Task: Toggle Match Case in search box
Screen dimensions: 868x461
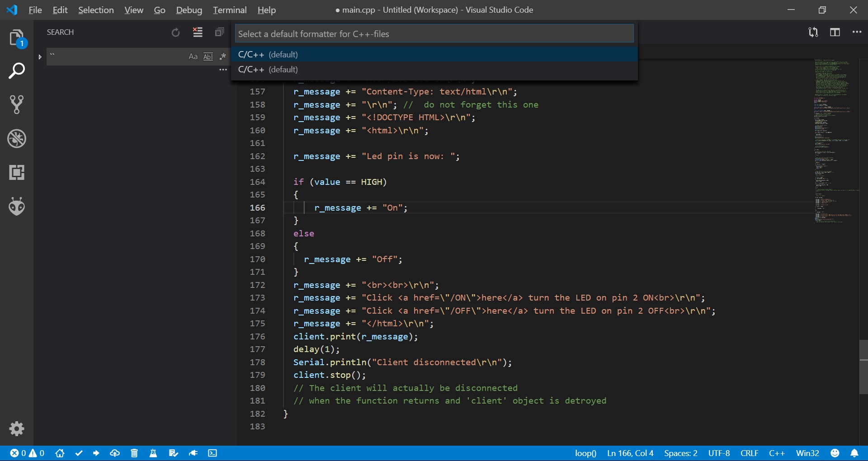Action: pyautogui.click(x=193, y=56)
